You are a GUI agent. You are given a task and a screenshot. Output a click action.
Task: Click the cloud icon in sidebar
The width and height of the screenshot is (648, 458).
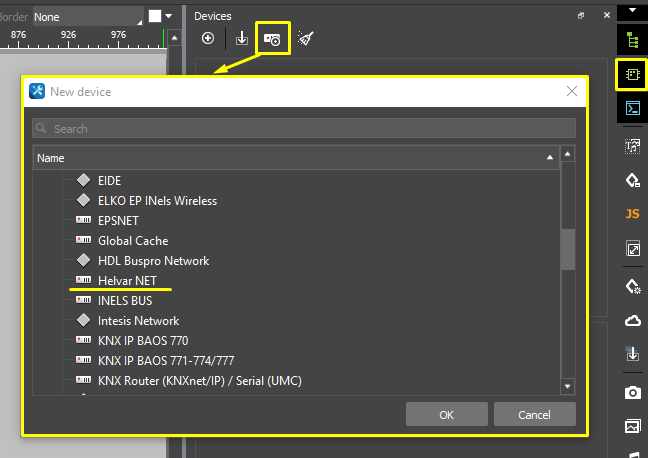(632, 320)
